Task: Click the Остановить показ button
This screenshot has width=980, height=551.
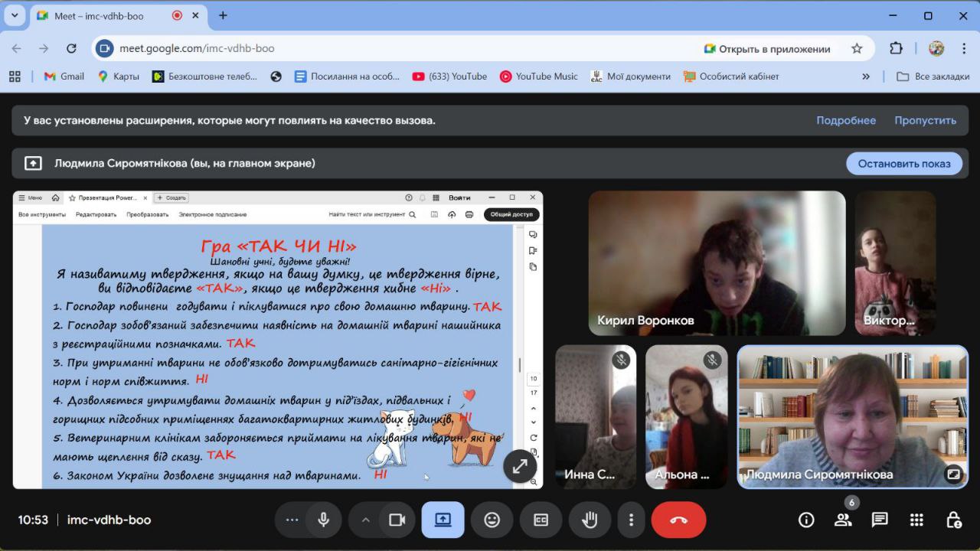Action: (903, 163)
